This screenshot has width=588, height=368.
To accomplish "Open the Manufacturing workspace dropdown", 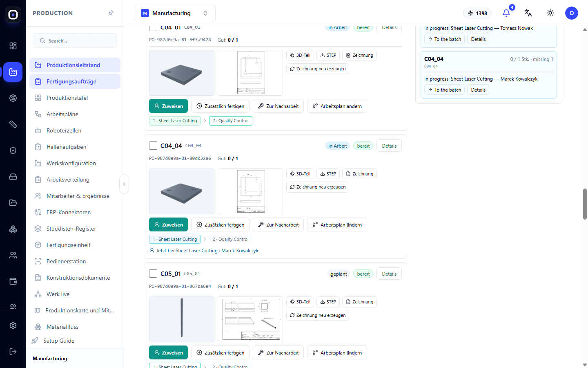I will (x=175, y=13).
